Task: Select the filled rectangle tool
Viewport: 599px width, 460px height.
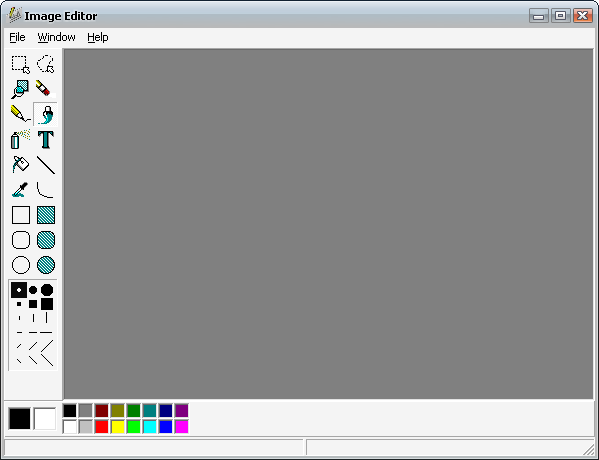Action: (x=45, y=215)
